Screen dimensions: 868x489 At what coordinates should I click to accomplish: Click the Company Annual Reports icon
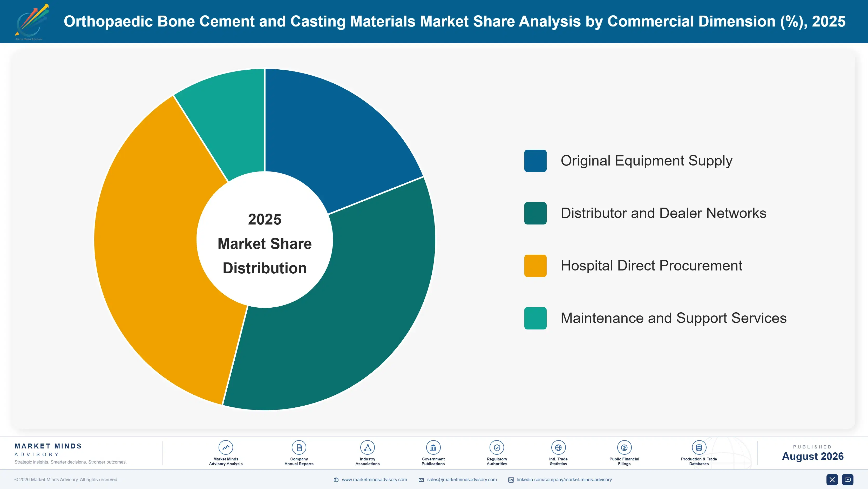[x=299, y=447]
